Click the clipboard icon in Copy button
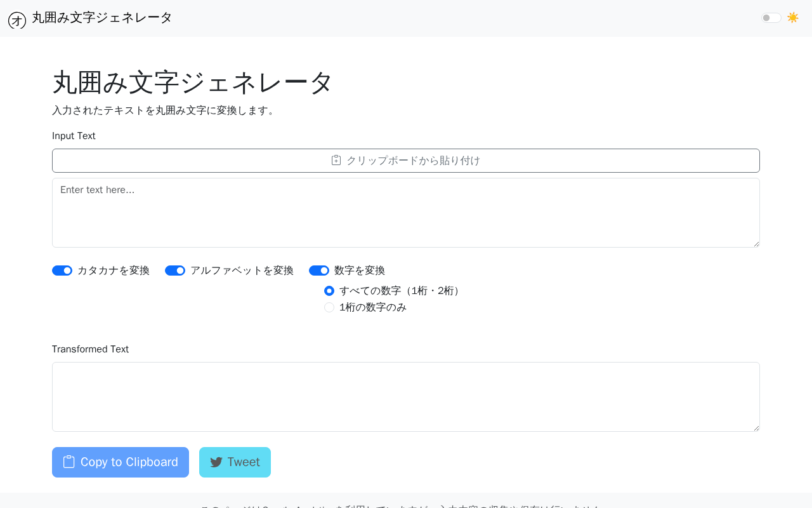This screenshot has width=812, height=508. [x=69, y=462]
